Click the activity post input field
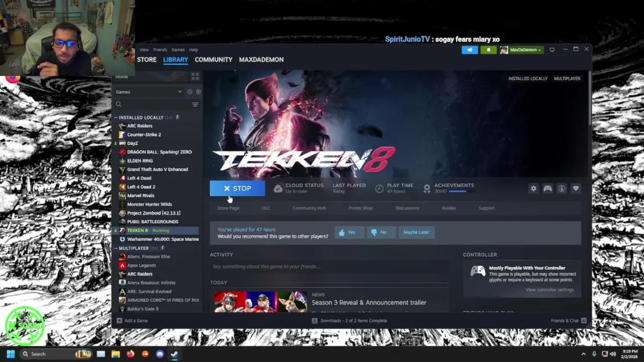 (x=330, y=266)
